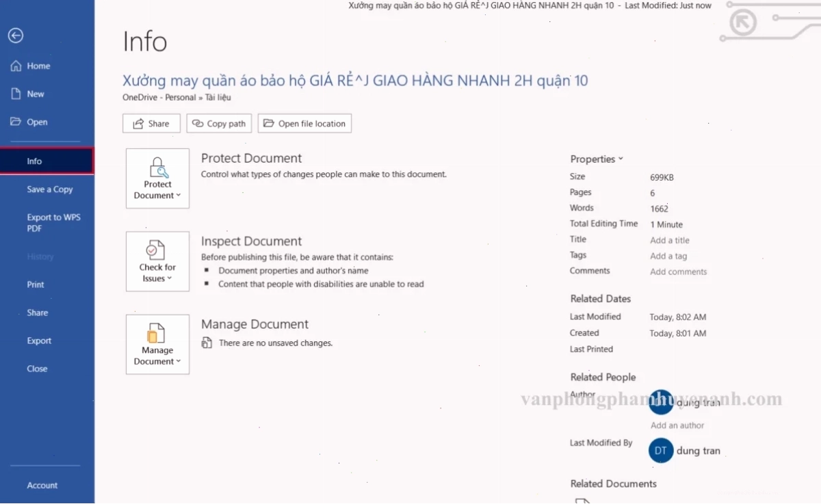Click Created value 'Today, 8:01 AM'
This screenshot has width=821, height=504.
pyautogui.click(x=677, y=334)
